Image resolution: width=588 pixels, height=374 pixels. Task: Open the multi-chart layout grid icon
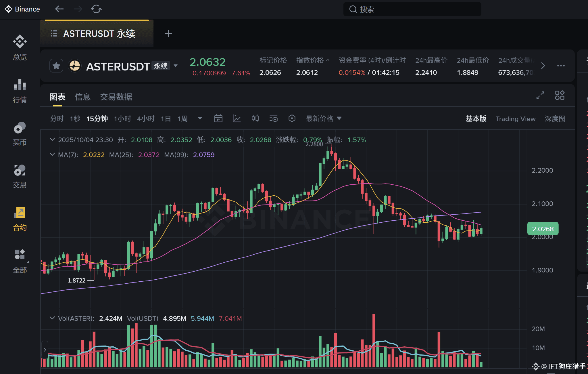[560, 95]
